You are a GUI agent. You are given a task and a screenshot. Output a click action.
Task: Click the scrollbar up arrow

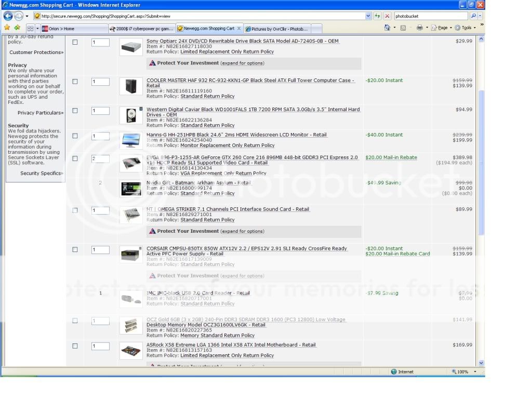tap(481, 39)
